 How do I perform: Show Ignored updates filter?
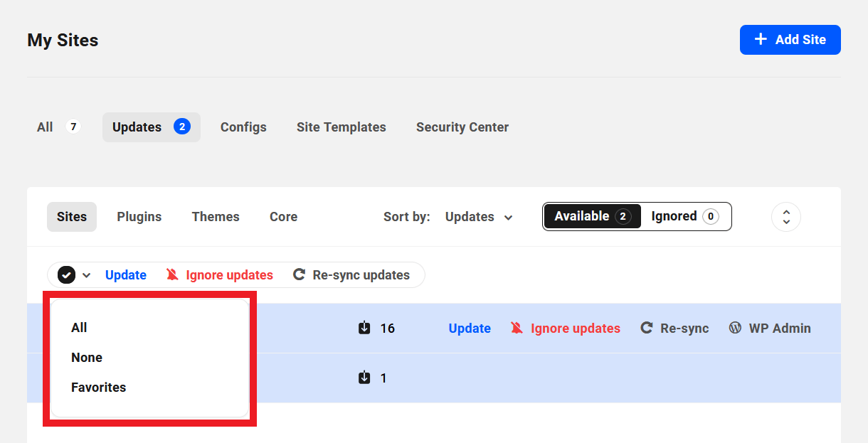point(685,216)
